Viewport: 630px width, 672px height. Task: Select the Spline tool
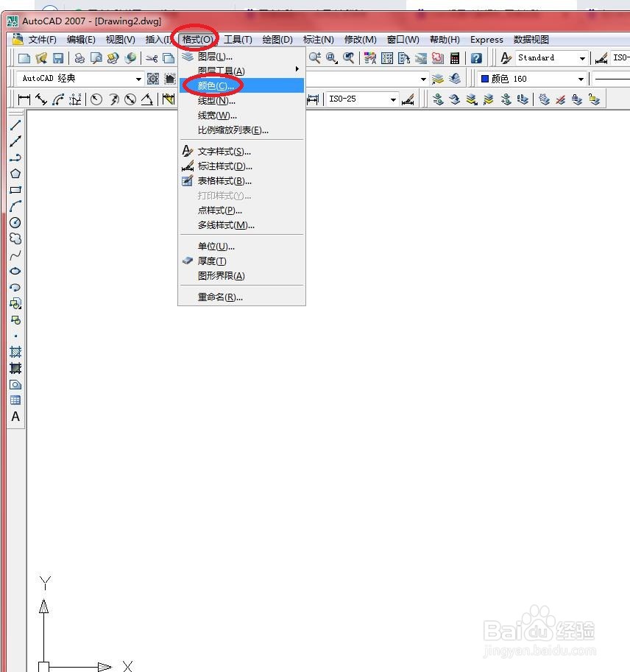15,255
